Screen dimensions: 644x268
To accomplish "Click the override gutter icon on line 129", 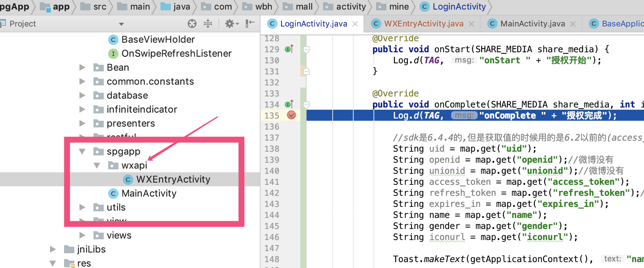I will click(x=289, y=49).
